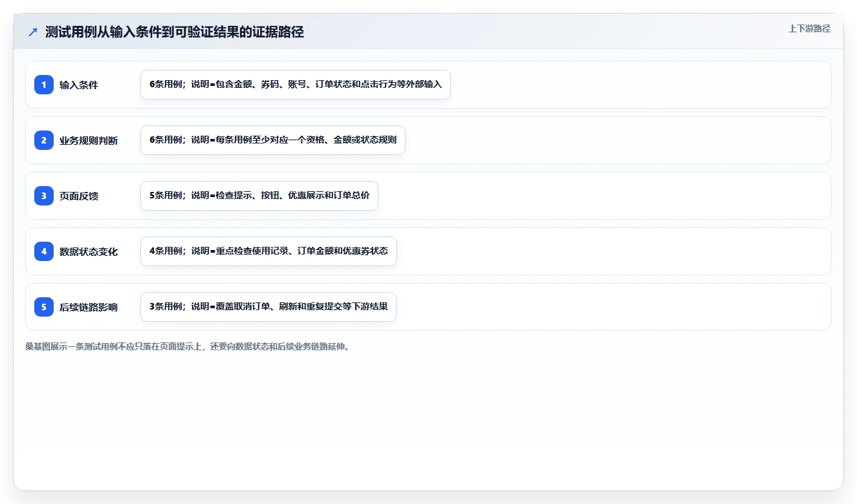Select the 业务规则判断 label
Viewport: 857px width, 504px height.
(89, 140)
